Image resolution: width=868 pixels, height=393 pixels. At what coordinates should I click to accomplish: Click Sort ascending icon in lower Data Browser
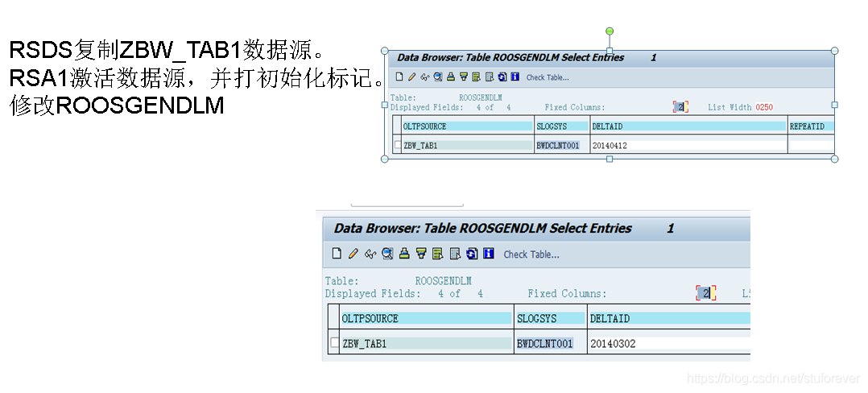[x=404, y=254]
